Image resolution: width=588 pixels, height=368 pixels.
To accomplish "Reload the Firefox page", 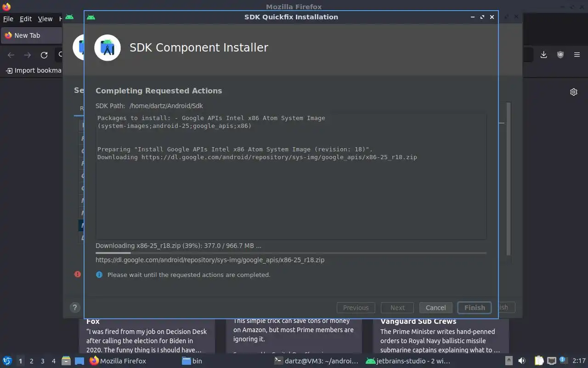I will pos(44,55).
